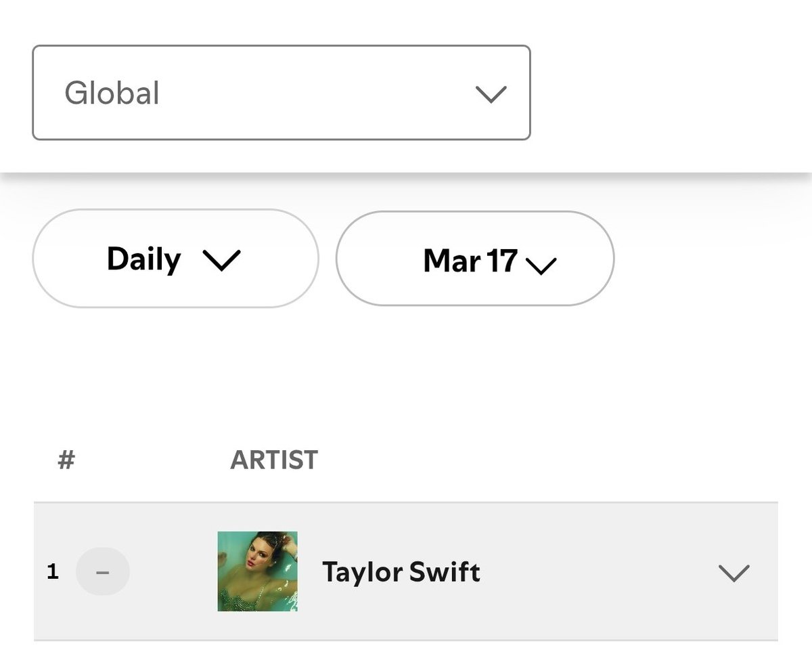Click the "Mar 17" date text

tap(470, 261)
